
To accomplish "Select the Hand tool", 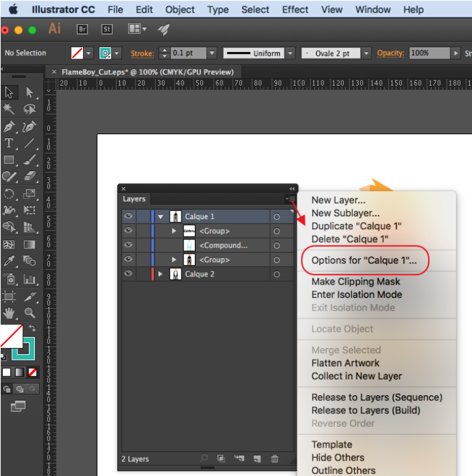I will click(x=9, y=313).
